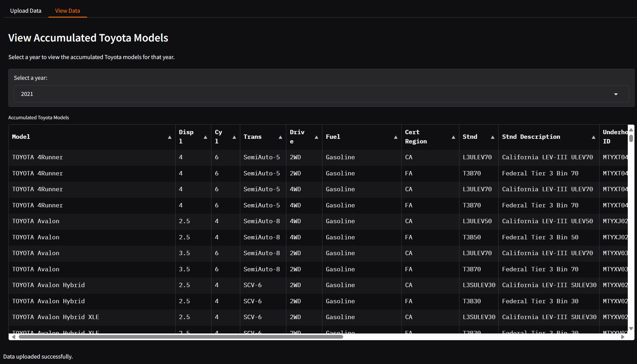Select the View Data tab
Image resolution: width=637 pixels, height=364 pixels.
pyautogui.click(x=67, y=11)
